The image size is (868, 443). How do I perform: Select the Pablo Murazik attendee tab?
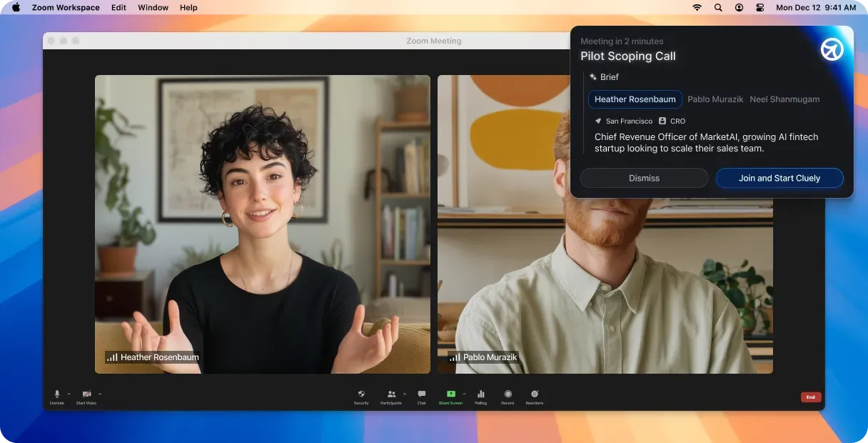(715, 99)
